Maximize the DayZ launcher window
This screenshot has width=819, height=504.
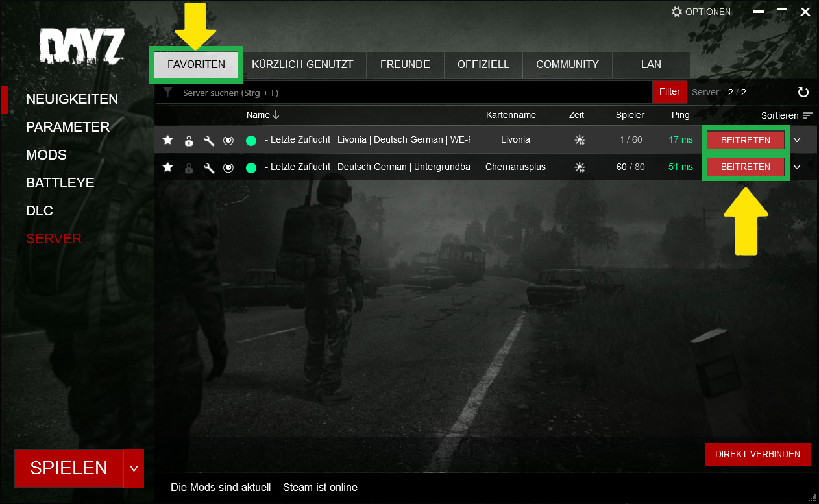point(782,12)
